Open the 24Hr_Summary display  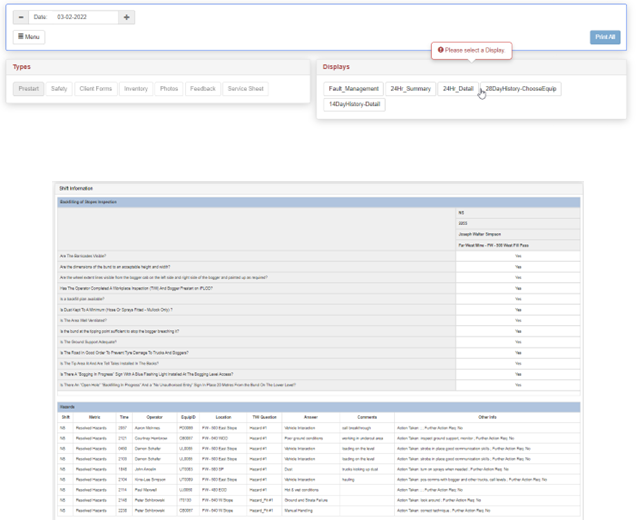pyautogui.click(x=411, y=89)
